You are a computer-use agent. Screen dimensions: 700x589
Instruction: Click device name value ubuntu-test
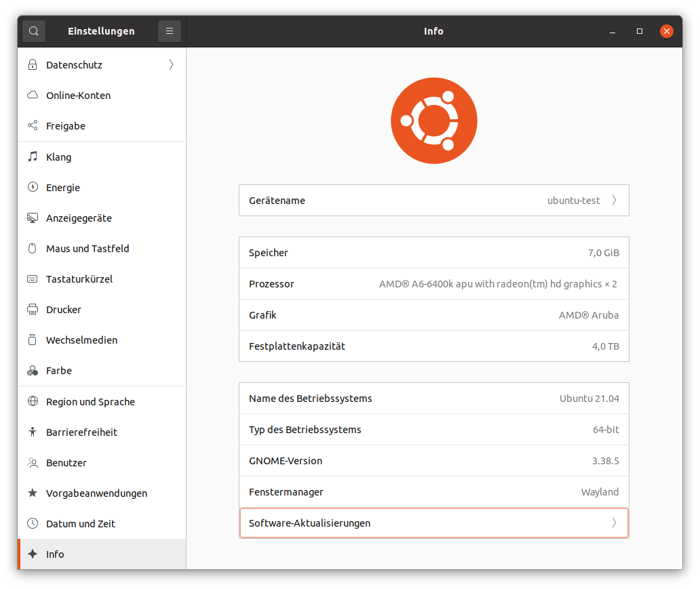(574, 201)
